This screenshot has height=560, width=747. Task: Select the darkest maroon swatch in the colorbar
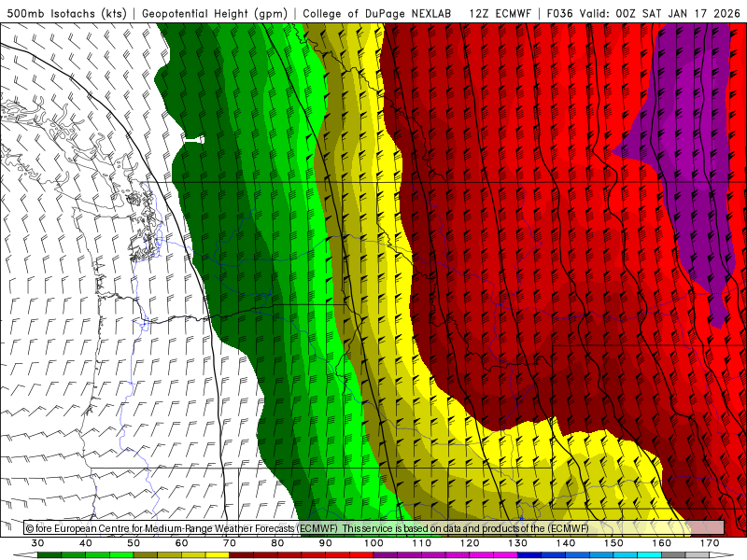[242, 555]
